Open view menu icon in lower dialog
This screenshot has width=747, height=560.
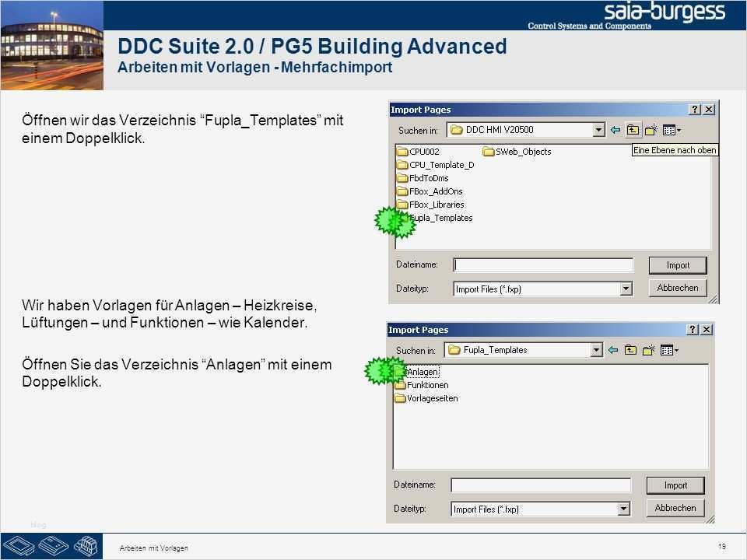click(669, 350)
